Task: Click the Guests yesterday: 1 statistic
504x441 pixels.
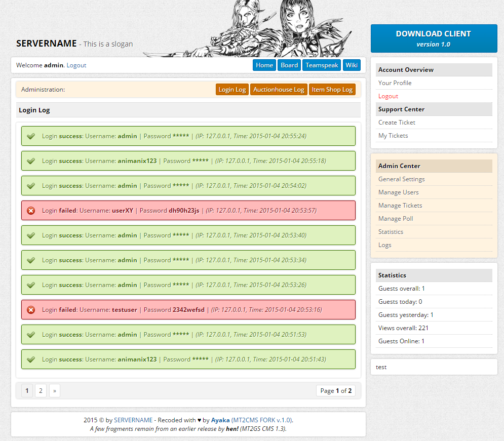Action: point(406,315)
